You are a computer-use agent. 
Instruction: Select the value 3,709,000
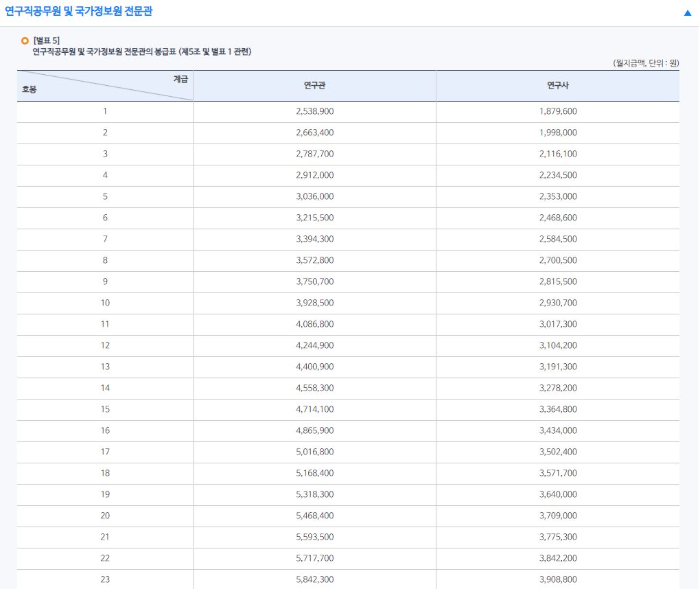coord(558,516)
